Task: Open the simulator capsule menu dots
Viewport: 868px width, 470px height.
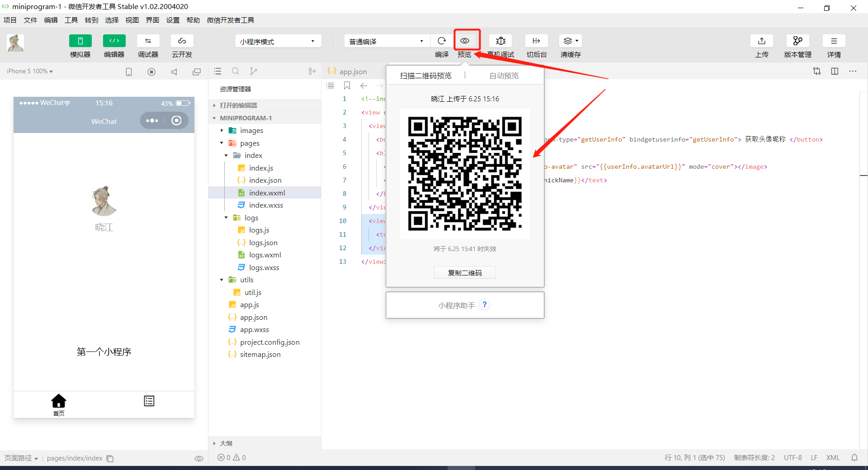Action: [x=152, y=120]
